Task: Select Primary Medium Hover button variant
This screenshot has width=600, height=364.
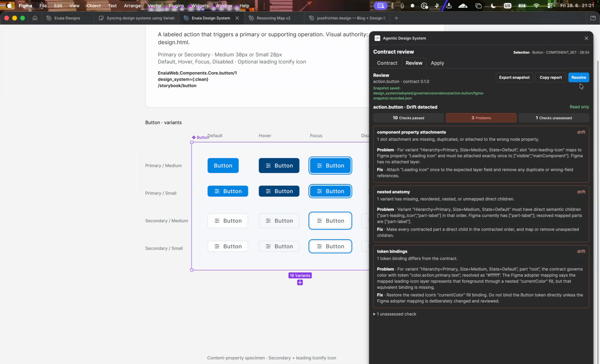Action: point(279,165)
